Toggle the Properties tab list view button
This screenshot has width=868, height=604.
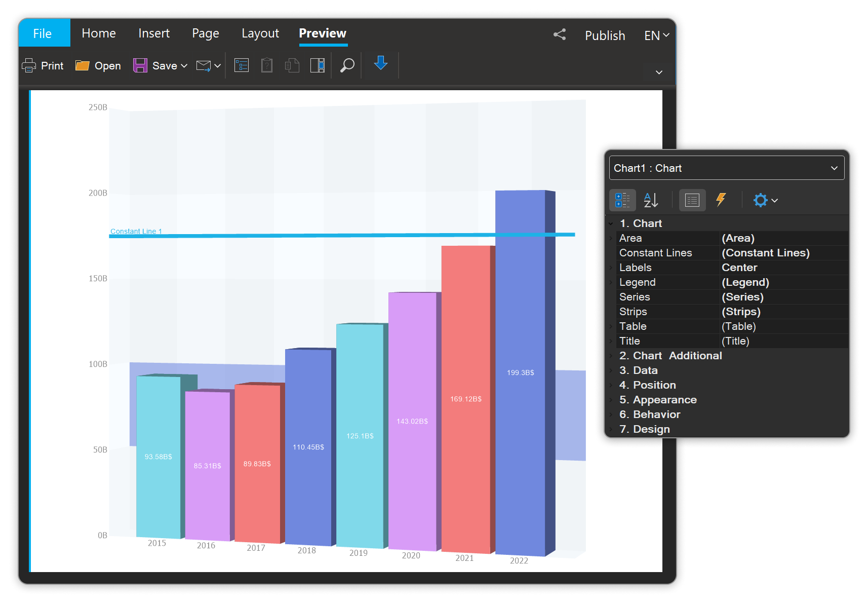click(x=692, y=200)
